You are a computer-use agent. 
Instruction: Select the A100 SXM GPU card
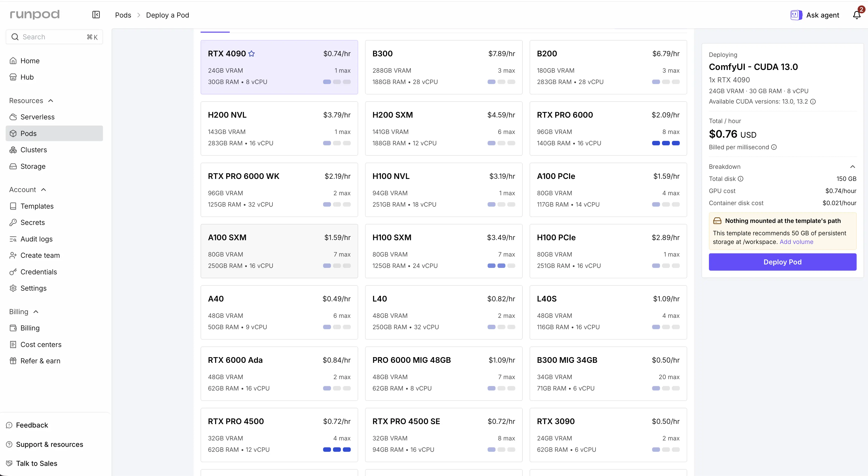point(279,251)
